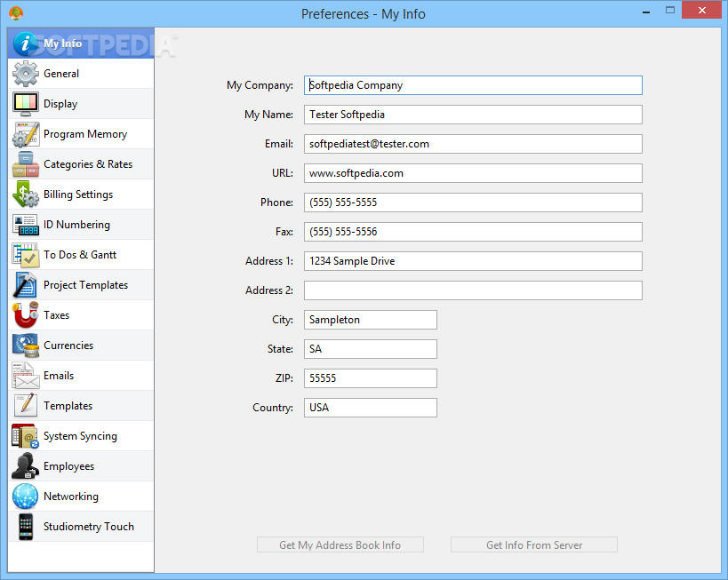This screenshot has width=728, height=580.
Task: Open Networking label
Action: pos(71,497)
